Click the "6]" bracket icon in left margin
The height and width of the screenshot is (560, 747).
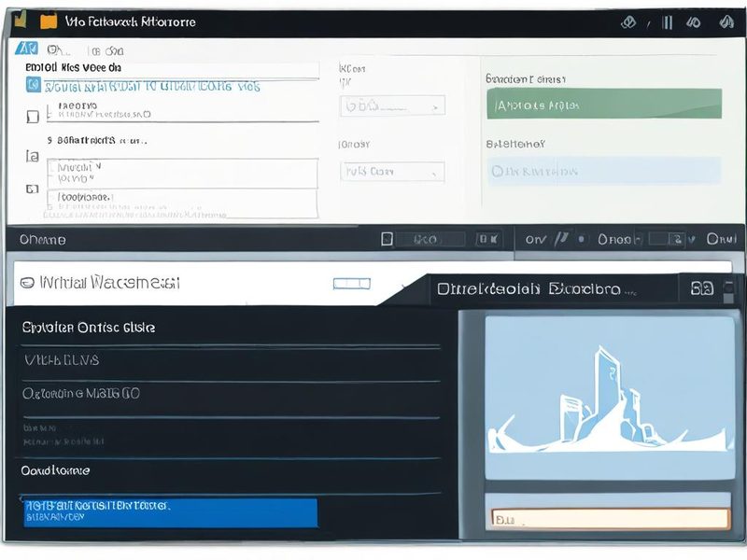coord(32,189)
